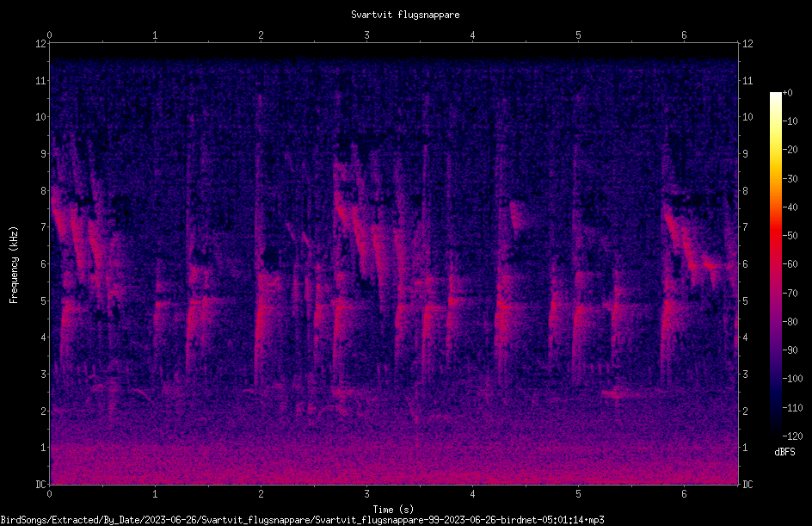
Task: Click the "12" tick on the right frequency axis
Action: (x=747, y=44)
